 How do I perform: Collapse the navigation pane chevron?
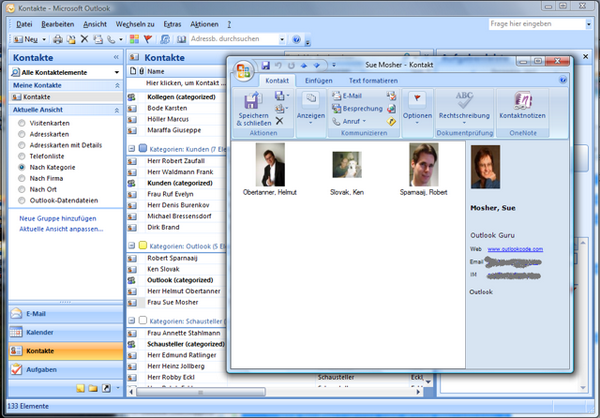(x=116, y=57)
